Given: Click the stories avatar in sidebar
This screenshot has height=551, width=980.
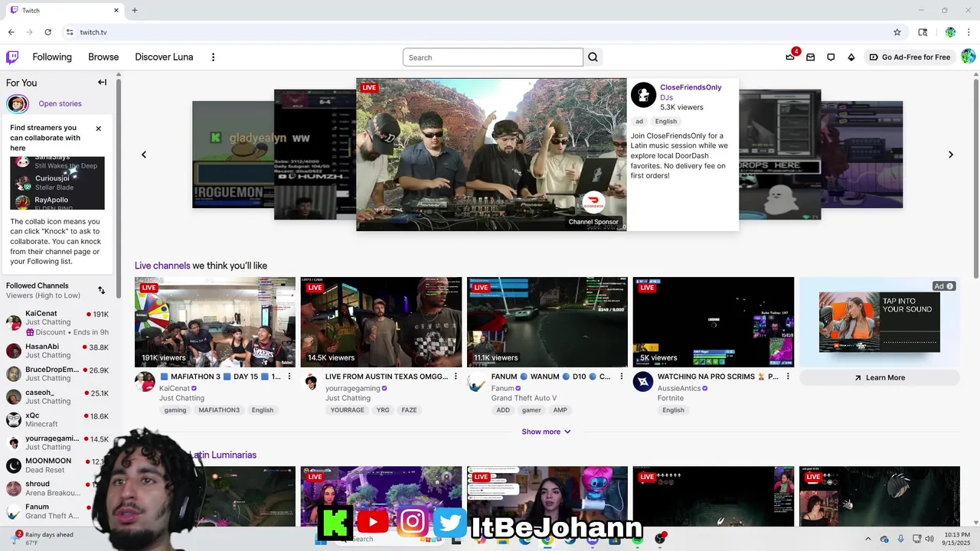Looking at the screenshot, I should [x=18, y=103].
